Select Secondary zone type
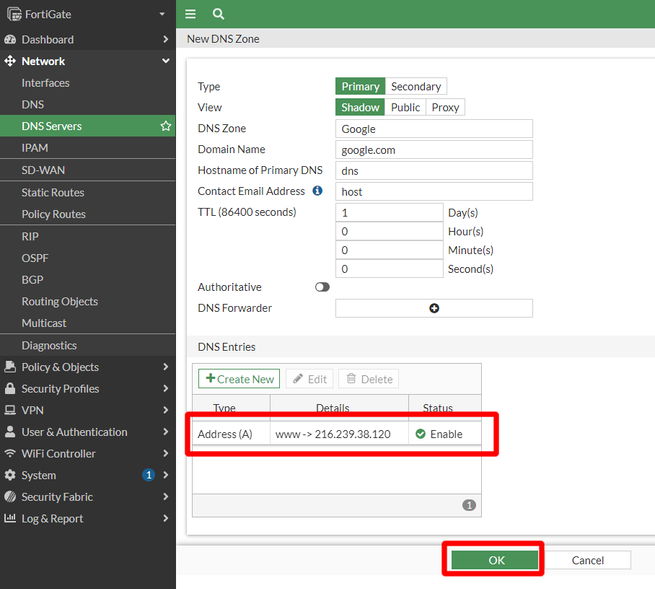 tap(416, 87)
